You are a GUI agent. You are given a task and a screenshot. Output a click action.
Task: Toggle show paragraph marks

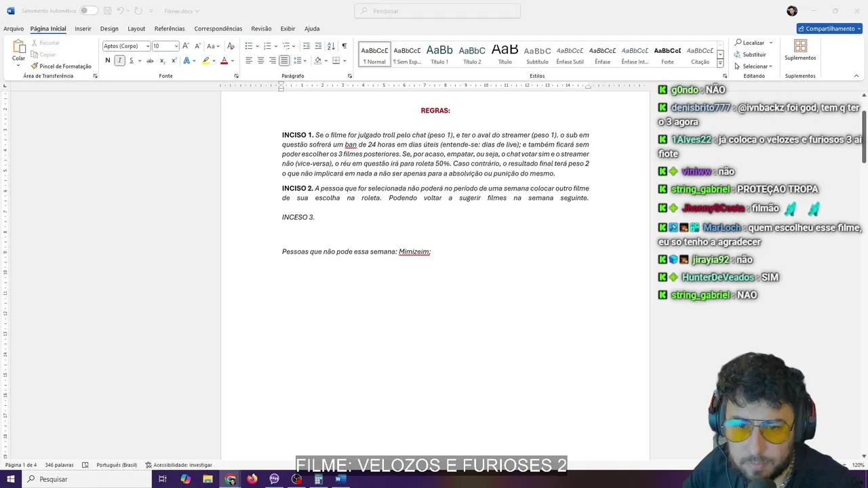[x=344, y=46]
